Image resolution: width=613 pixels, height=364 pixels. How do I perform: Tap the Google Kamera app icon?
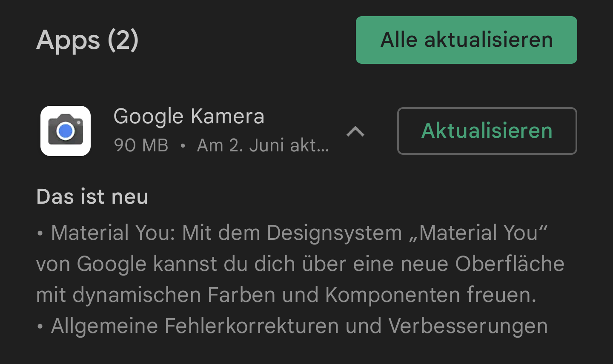click(66, 131)
